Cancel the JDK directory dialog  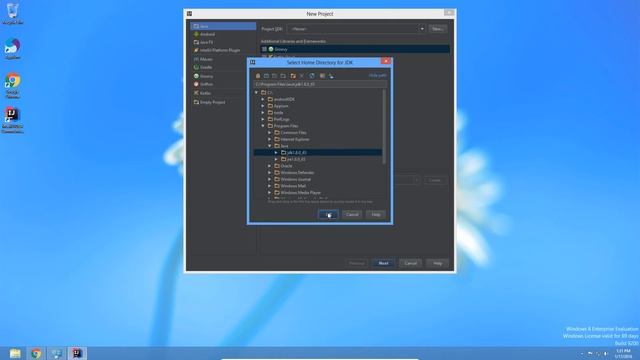(352, 214)
